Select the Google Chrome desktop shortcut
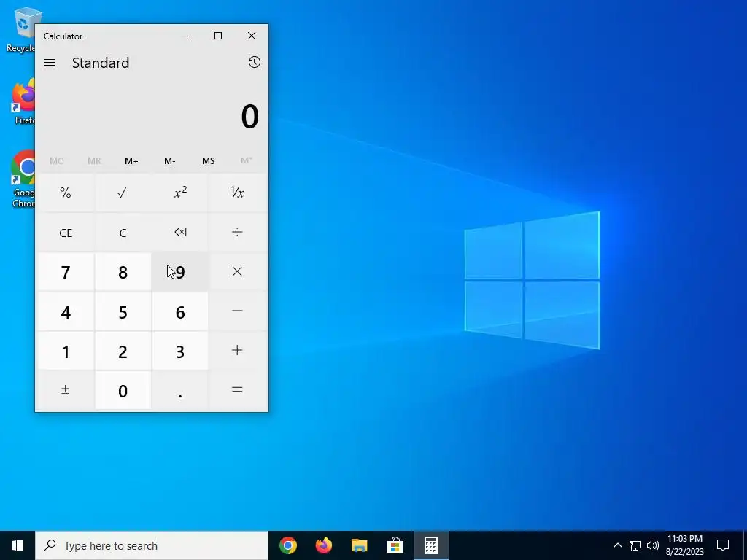Screen dimensions: 747x560 [x=23, y=179]
